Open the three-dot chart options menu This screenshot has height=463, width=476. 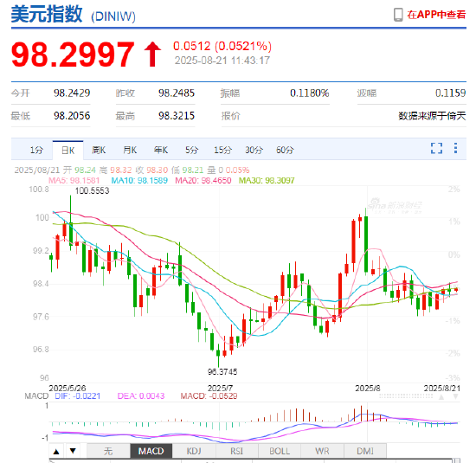coord(455,148)
